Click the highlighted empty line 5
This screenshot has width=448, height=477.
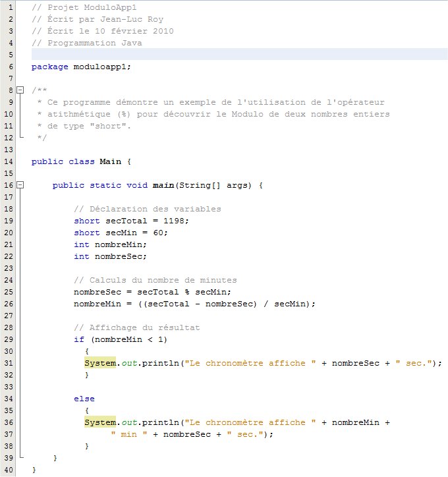tap(240, 55)
